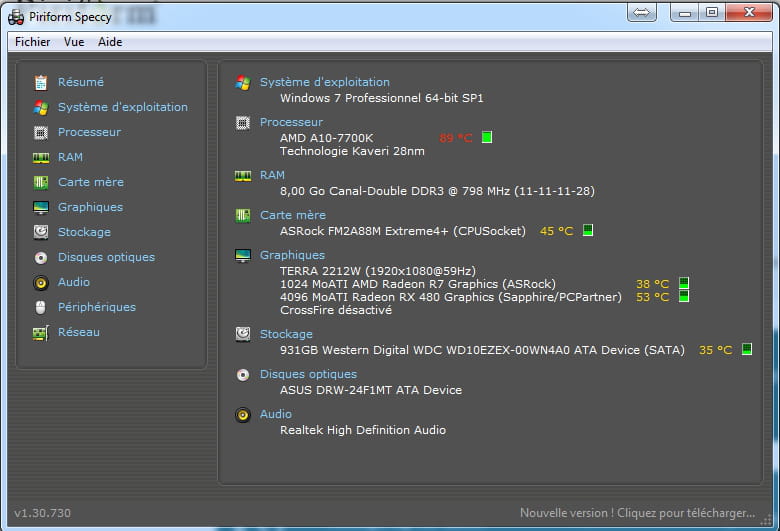The width and height of the screenshot is (780, 531).
Task: Select Stockage in the sidebar
Action: point(84,232)
